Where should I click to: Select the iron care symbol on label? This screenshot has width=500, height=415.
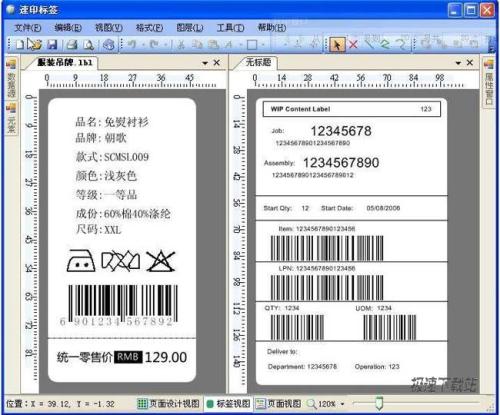pyautogui.click(x=81, y=260)
